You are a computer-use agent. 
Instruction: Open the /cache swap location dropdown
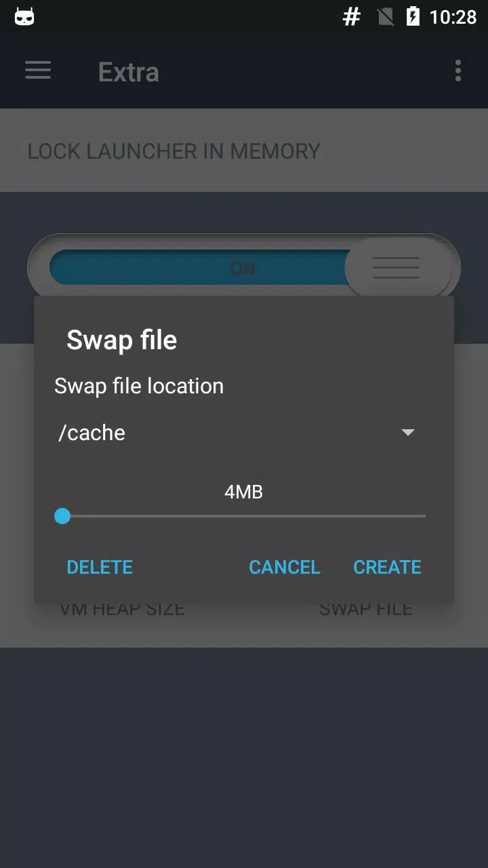click(237, 433)
